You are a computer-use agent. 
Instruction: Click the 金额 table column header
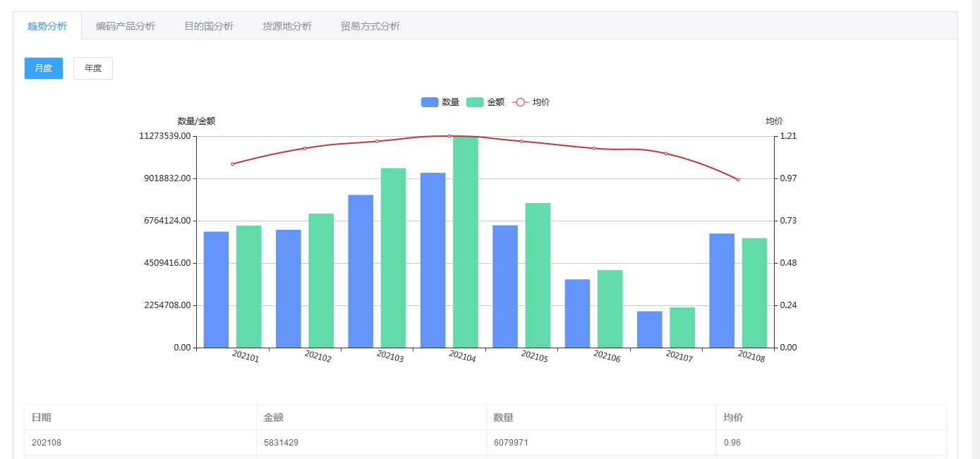[x=372, y=417]
